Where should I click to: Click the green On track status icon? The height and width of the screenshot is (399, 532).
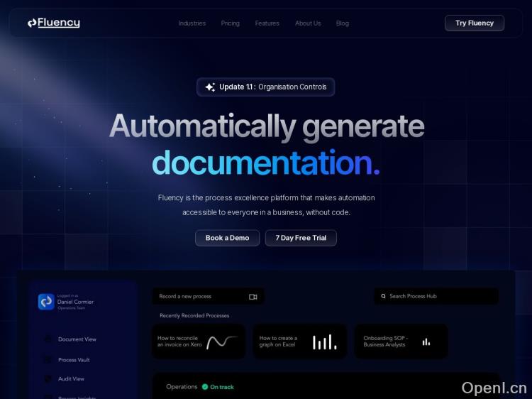205,387
